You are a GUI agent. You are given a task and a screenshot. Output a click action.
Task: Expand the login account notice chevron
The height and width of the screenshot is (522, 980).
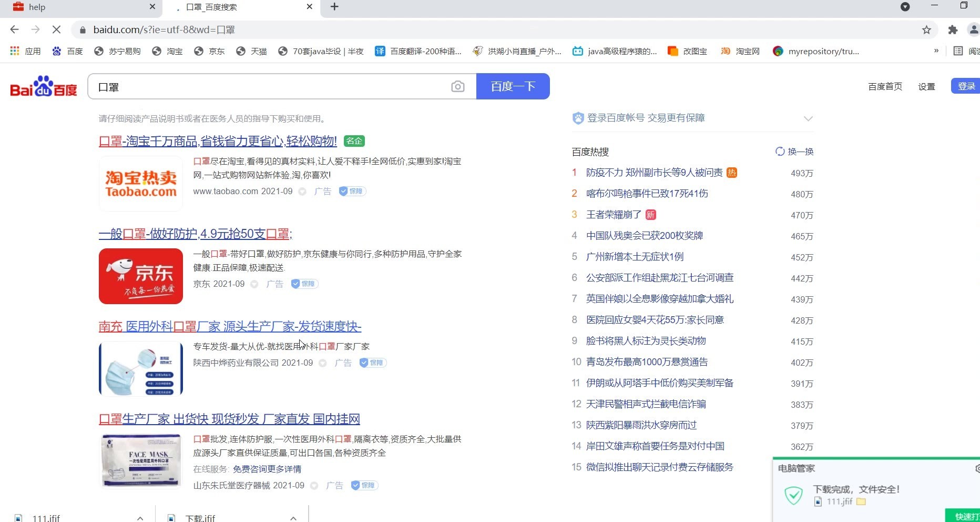808,118
